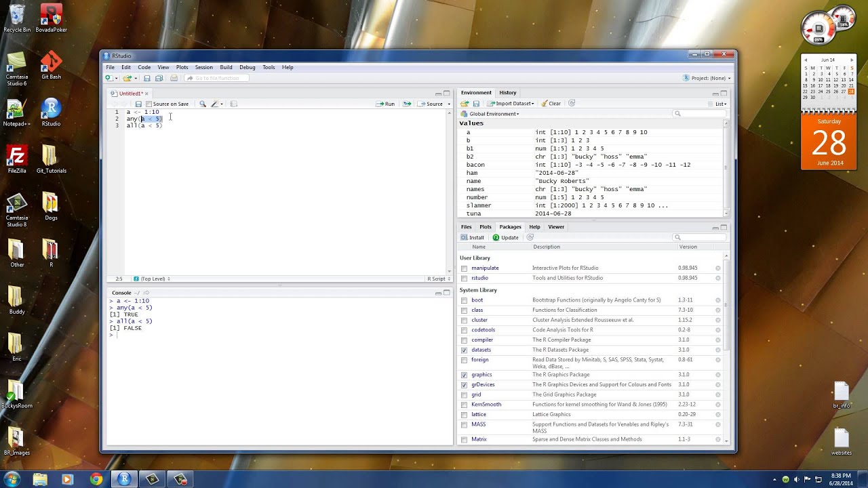Uncheck the grDevices package checkbox
Image resolution: width=868 pixels, height=488 pixels.
[x=464, y=385]
